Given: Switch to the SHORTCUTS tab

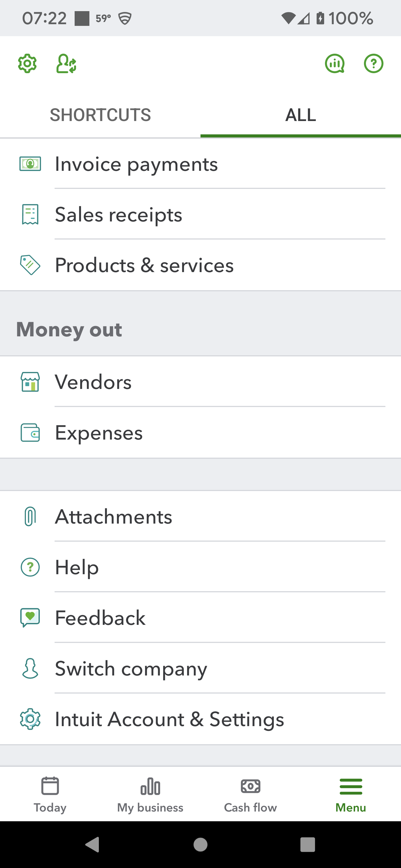Looking at the screenshot, I should point(100,115).
